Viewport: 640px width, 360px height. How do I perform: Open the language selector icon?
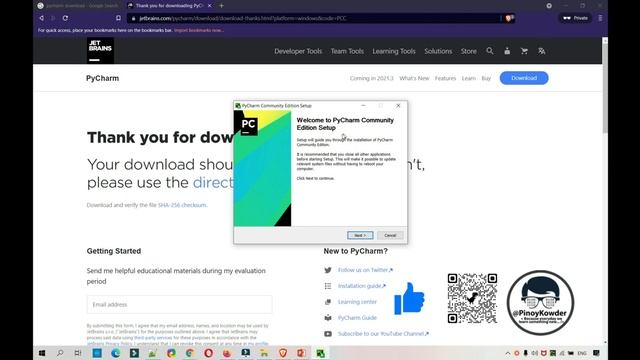pos(542,51)
